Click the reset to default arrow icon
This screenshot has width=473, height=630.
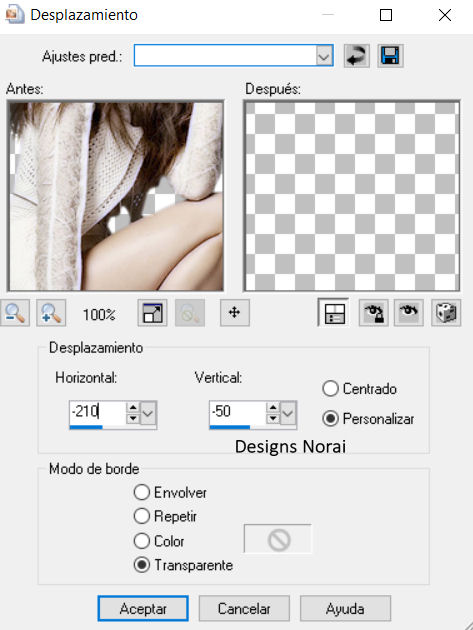[x=356, y=55]
